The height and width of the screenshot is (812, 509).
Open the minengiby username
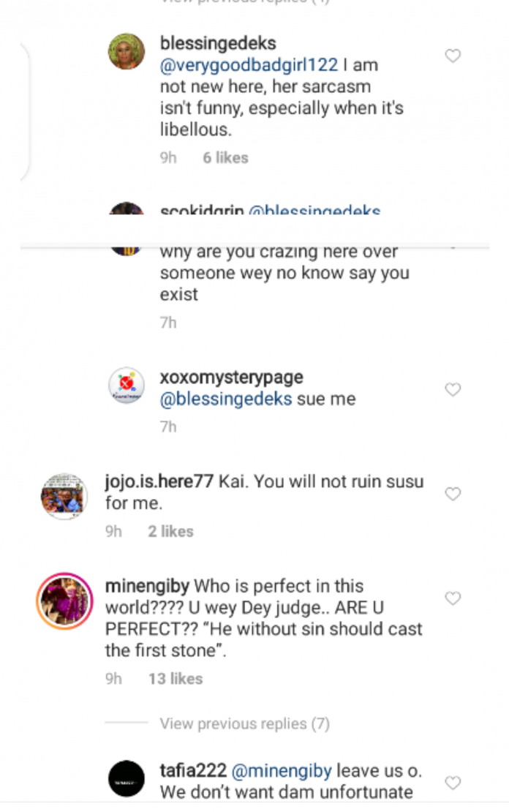click(x=146, y=586)
